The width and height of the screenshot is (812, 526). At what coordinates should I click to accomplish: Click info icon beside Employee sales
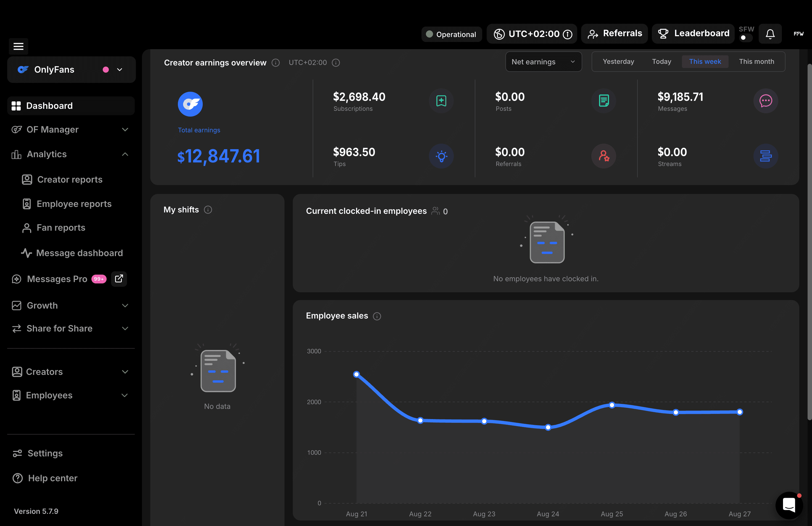377,316
